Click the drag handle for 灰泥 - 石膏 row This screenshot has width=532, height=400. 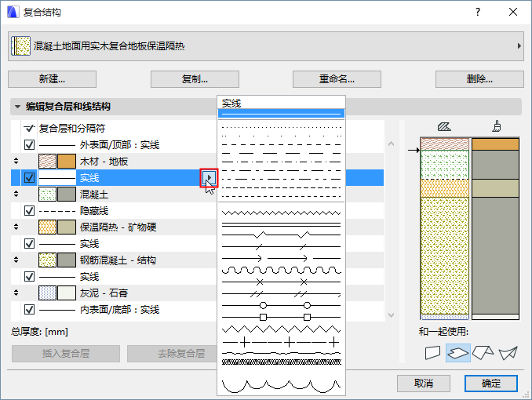click(16, 293)
